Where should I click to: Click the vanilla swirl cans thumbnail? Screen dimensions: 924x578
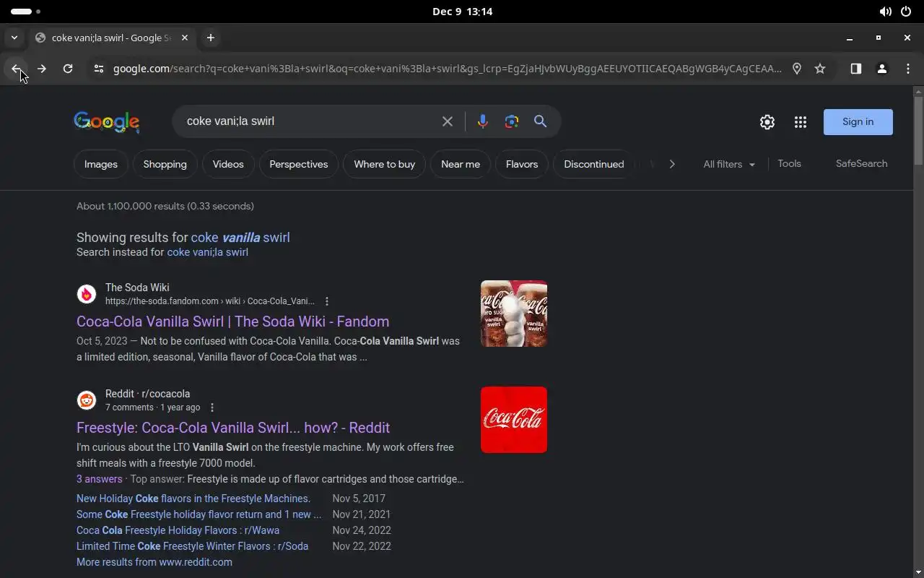point(514,314)
